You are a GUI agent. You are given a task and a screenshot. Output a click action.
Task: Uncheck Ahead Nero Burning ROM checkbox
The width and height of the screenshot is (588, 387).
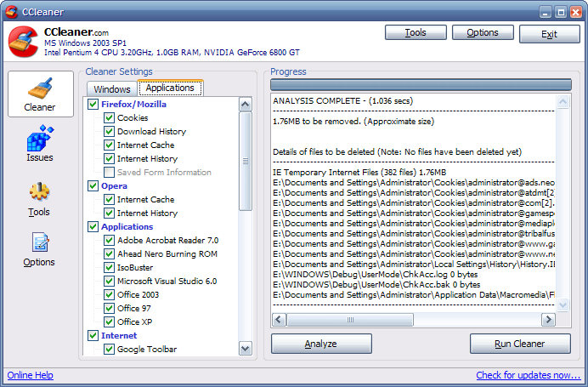coord(109,253)
